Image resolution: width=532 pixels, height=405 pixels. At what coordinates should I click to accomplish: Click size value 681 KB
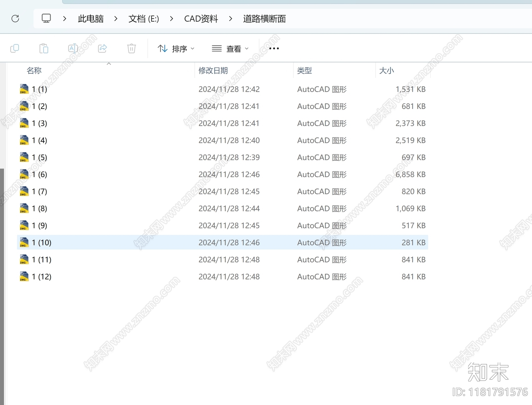coord(414,106)
